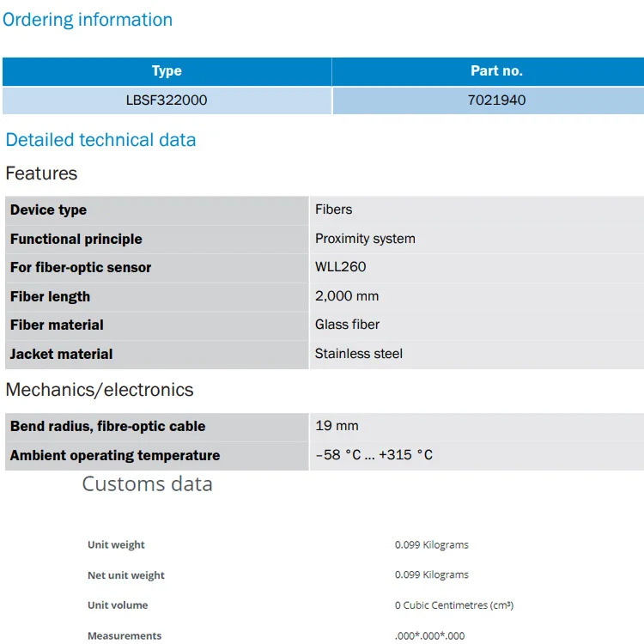Image resolution: width=644 pixels, height=644 pixels.
Task: Select the Fiber length label
Action: (x=50, y=296)
